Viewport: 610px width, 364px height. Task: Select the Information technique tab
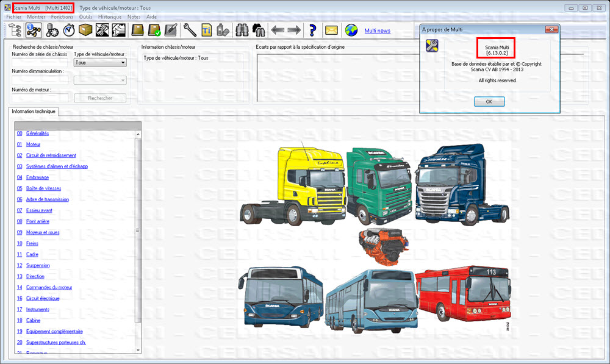[x=34, y=111]
